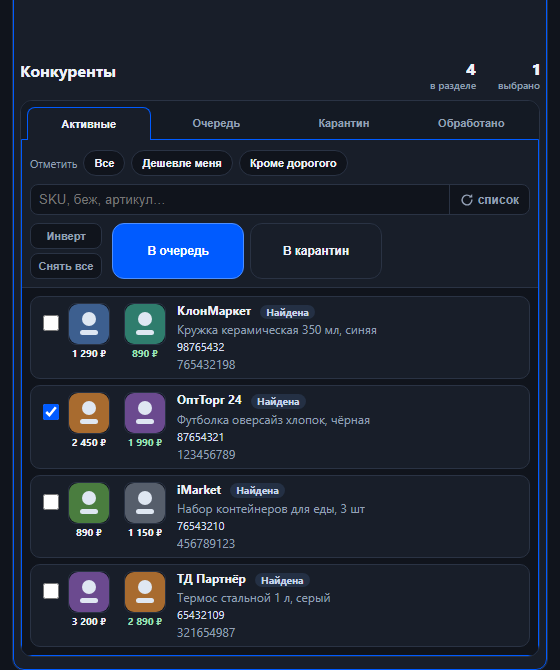
Task: Check the ТД Партнёр competitor checkbox
Action: pos(51,591)
